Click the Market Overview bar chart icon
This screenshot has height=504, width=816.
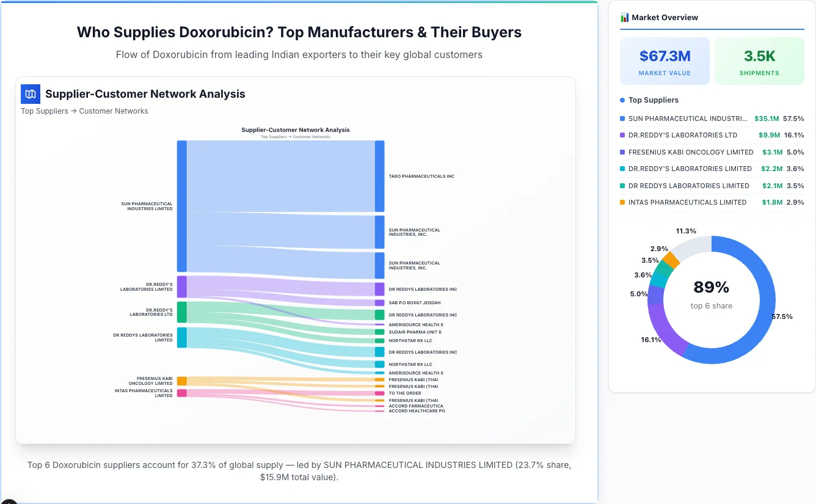coord(624,18)
